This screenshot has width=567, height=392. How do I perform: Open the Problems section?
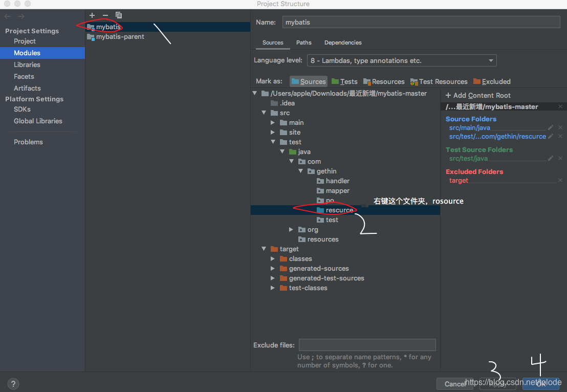pyautogui.click(x=28, y=142)
